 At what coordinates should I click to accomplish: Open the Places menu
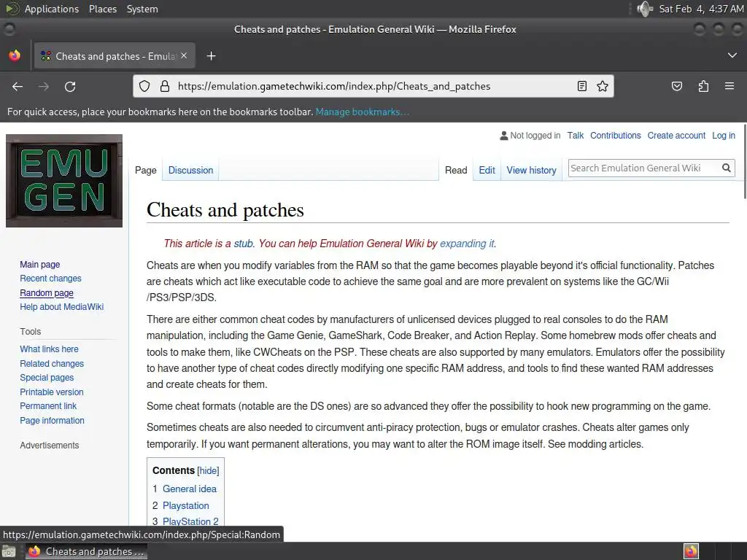click(102, 9)
